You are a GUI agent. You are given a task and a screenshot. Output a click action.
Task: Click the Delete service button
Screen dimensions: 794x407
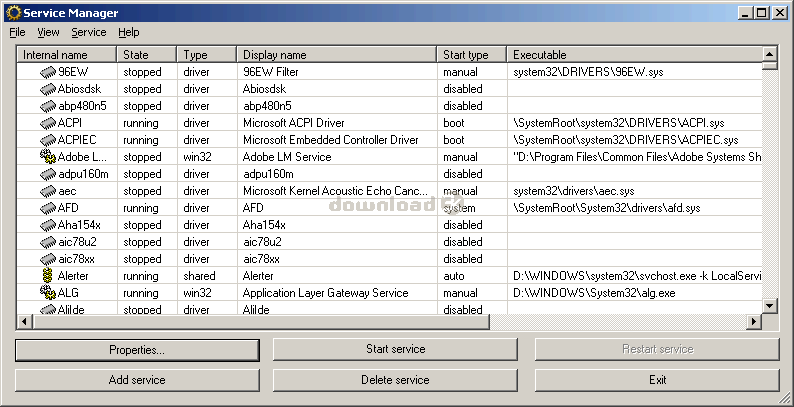point(396,380)
